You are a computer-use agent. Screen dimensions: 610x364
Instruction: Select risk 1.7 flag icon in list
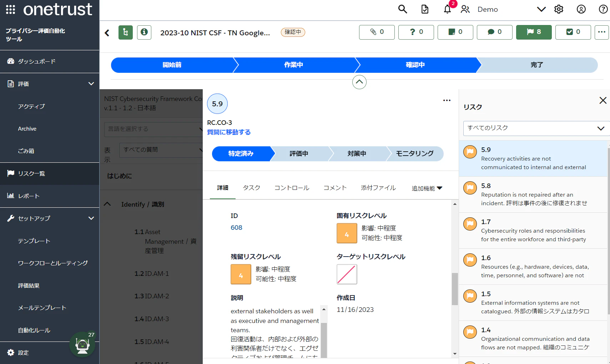tap(470, 224)
